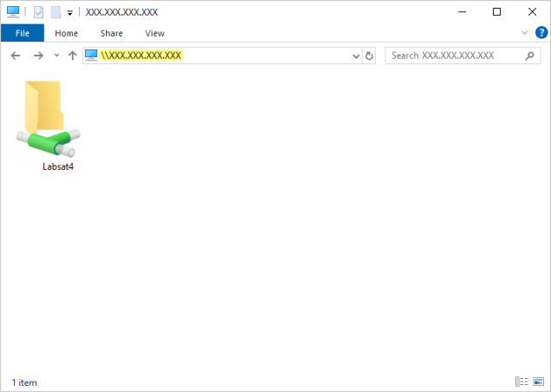Refresh the current network location

click(369, 56)
